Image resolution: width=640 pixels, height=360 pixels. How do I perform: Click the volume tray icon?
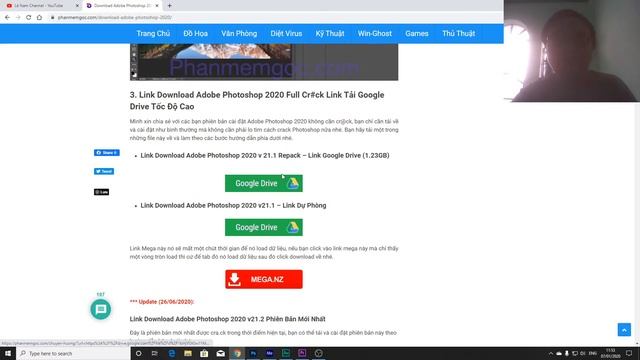point(582,353)
